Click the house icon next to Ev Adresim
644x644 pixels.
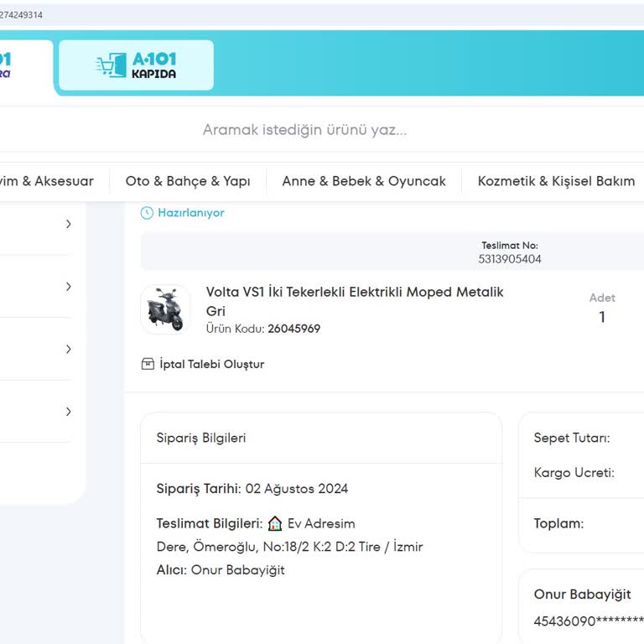click(x=275, y=523)
